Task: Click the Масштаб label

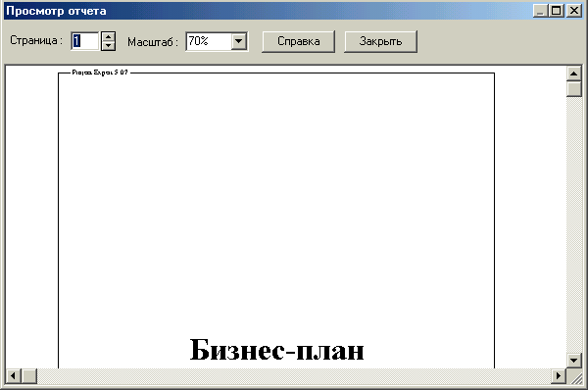Action: (x=153, y=41)
